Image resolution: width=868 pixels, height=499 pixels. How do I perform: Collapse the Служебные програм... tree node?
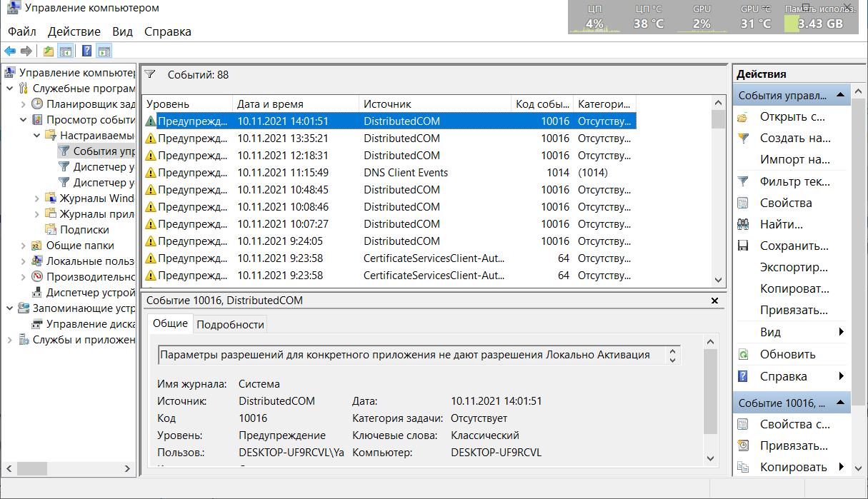point(9,89)
